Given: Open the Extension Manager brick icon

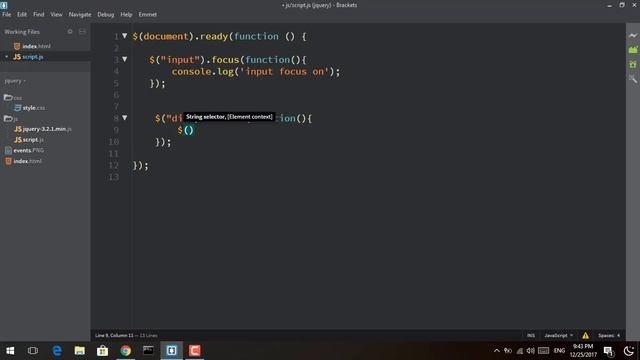Looking at the screenshot, I should click(x=633, y=50).
